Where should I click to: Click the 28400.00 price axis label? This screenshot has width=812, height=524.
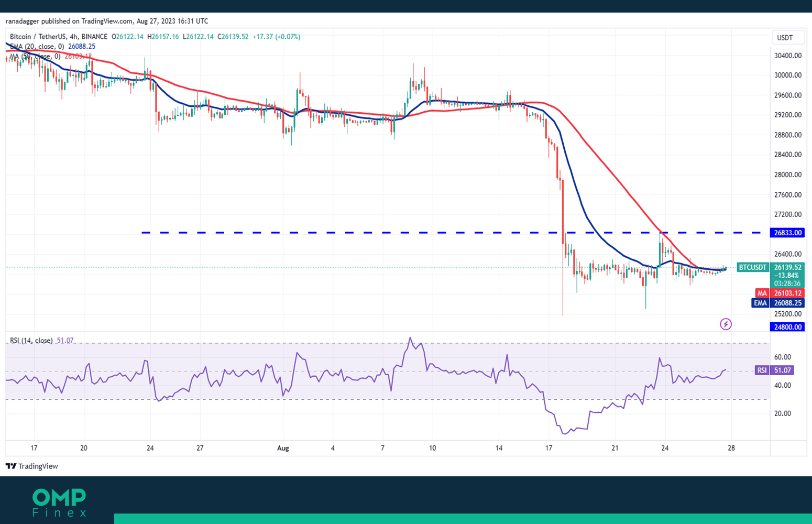(x=788, y=155)
